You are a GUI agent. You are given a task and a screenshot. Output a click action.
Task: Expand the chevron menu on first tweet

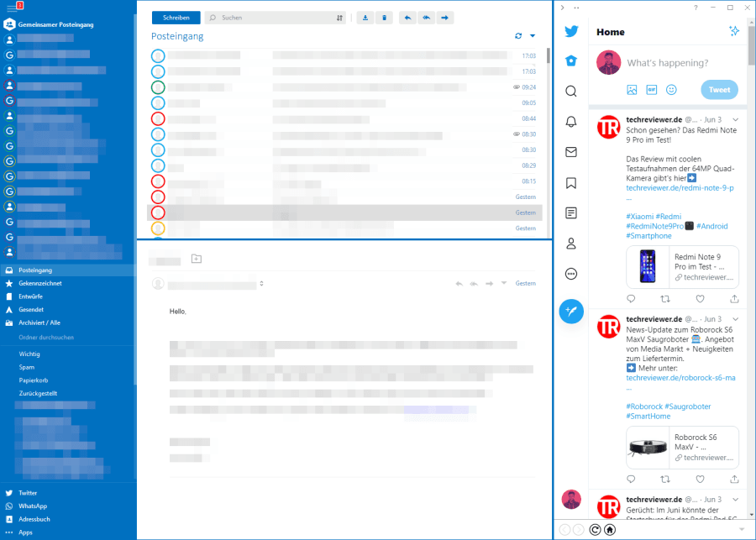735,120
